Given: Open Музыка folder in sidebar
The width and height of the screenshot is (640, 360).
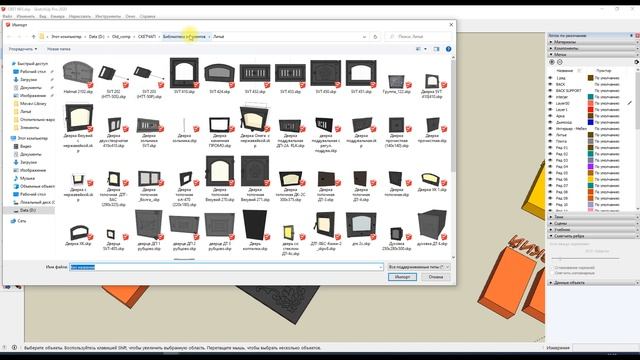Looking at the screenshot, I should coord(27,178).
